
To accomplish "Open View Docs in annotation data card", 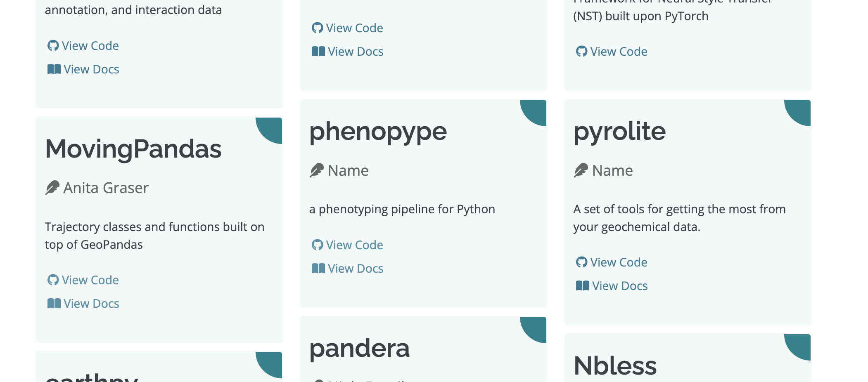I will click(83, 69).
